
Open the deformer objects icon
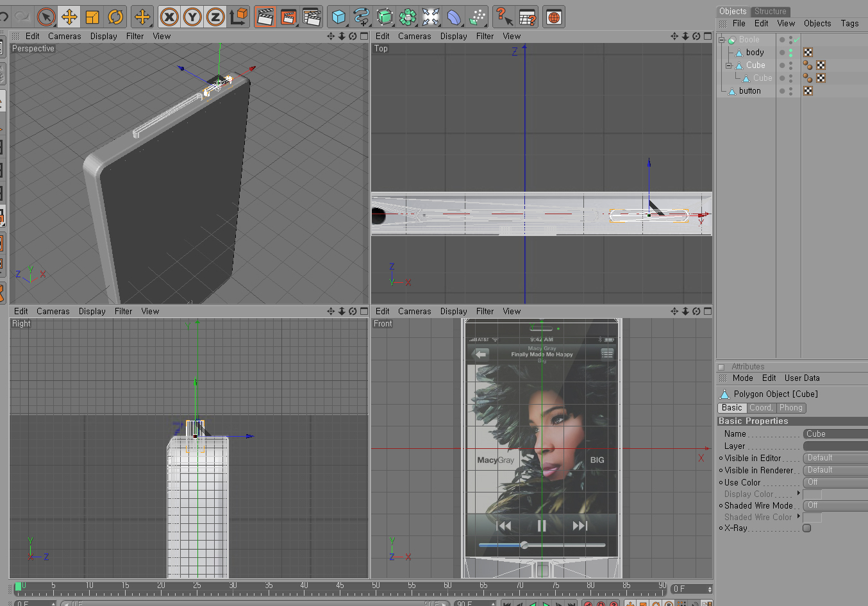(x=454, y=17)
